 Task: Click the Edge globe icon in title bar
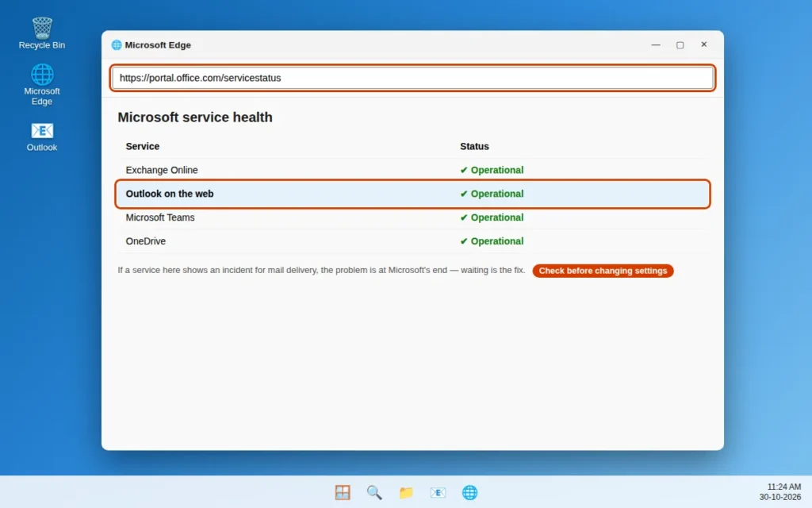[117, 45]
